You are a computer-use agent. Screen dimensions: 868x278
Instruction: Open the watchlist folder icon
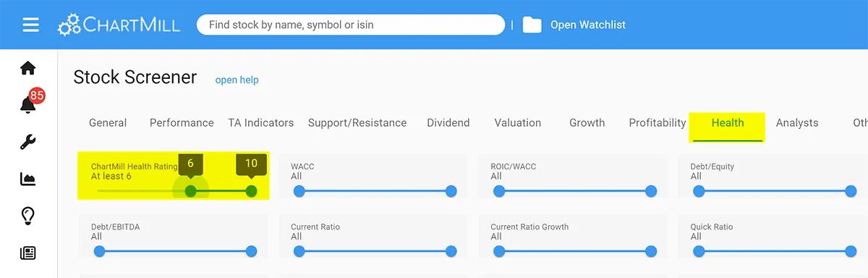pos(532,25)
